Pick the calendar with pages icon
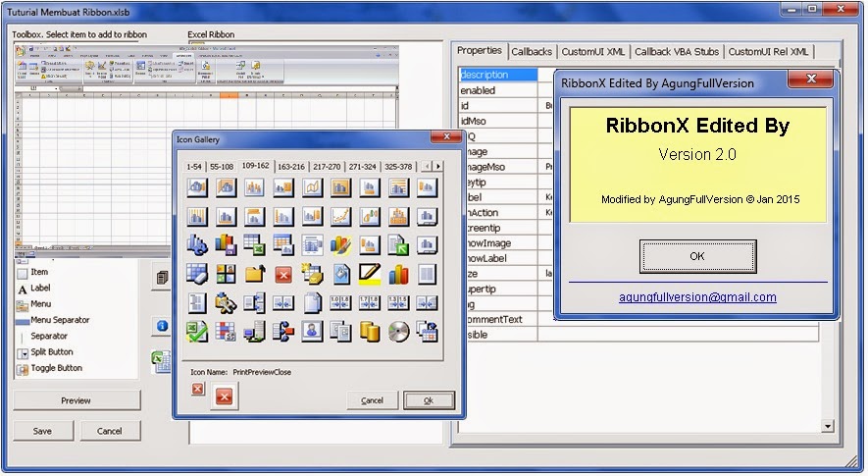This screenshot has width=868, height=476. (428, 332)
